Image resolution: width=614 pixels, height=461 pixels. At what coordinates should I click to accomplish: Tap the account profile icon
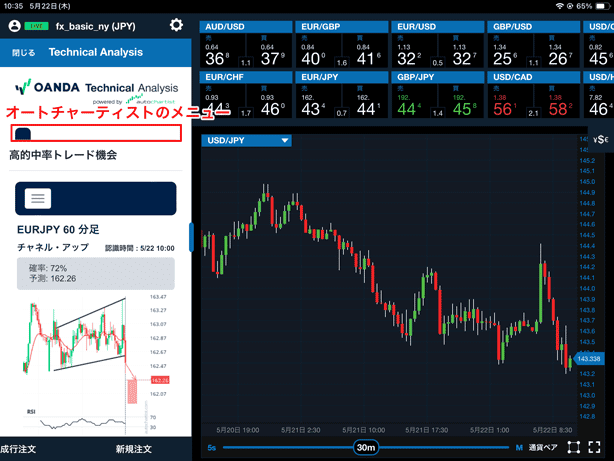click(14, 26)
